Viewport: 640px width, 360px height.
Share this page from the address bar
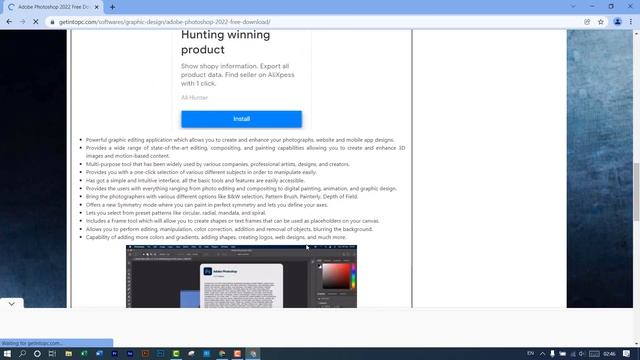pyautogui.click(x=587, y=22)
